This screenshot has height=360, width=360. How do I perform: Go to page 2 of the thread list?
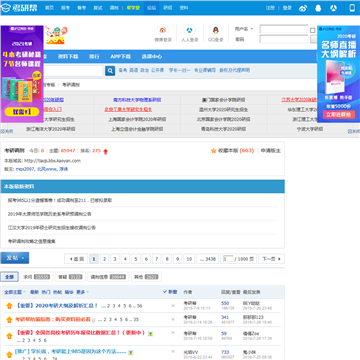coord(104,259)
